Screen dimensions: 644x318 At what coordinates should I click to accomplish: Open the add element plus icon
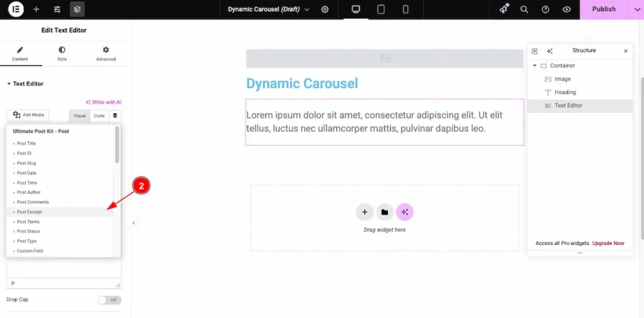[x=36, y=9]
